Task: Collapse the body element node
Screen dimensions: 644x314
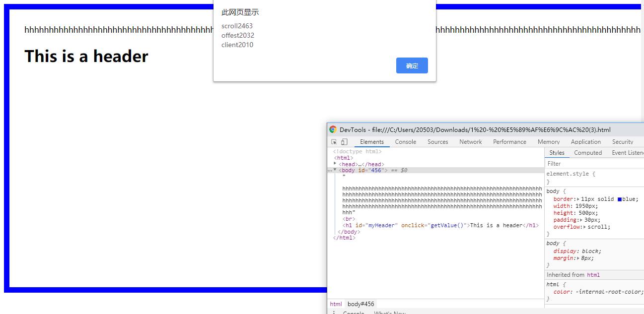Action: tap(335, 170)
